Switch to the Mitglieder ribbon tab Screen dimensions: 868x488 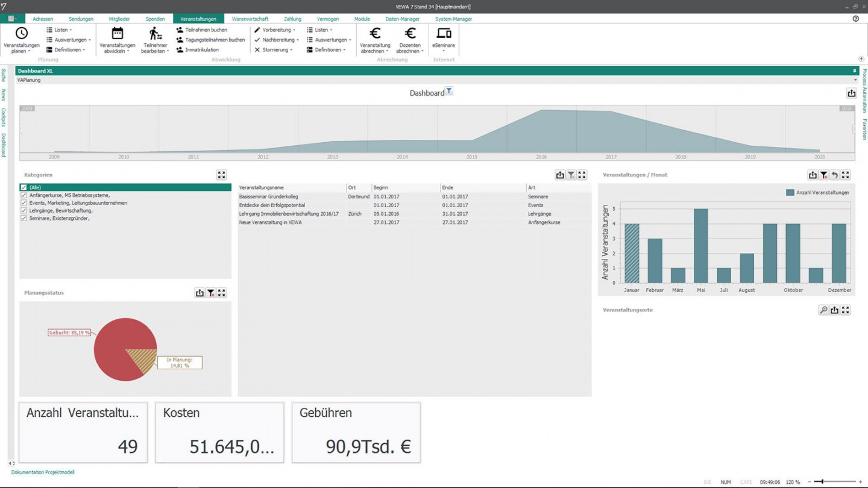coord(119,19)
